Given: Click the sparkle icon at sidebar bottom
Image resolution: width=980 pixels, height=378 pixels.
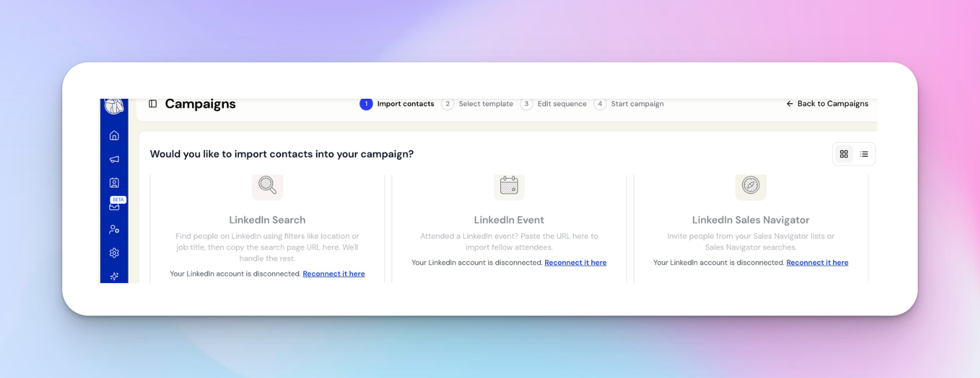Looking at the screenshot, I should pyautogui.click(x=114, y=276).
